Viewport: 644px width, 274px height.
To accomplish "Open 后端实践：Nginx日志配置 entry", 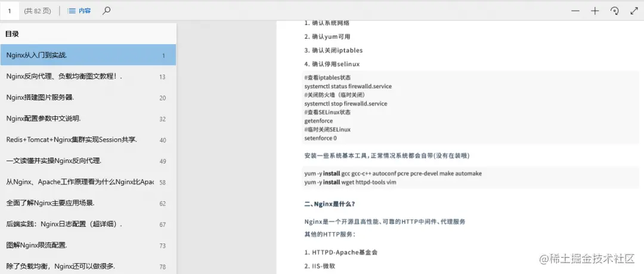I will tap(88, 224).
